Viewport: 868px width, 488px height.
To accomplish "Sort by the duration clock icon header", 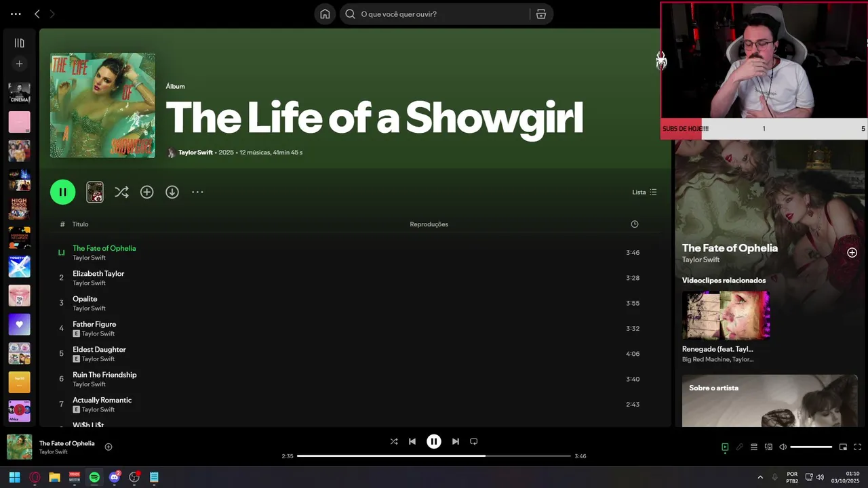I will (x=635, y=224).
